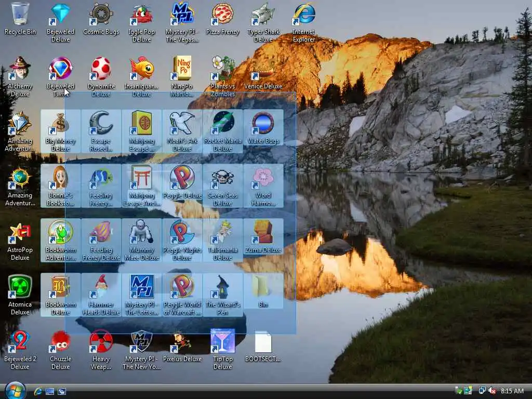Select the Mahjong Escape Ancient Japan shortcut
The image size is (532, 399).
coord(141,185)
